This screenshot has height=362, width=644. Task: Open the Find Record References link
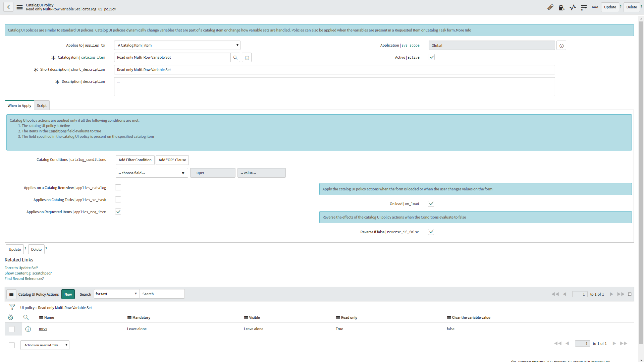(24, 279)
